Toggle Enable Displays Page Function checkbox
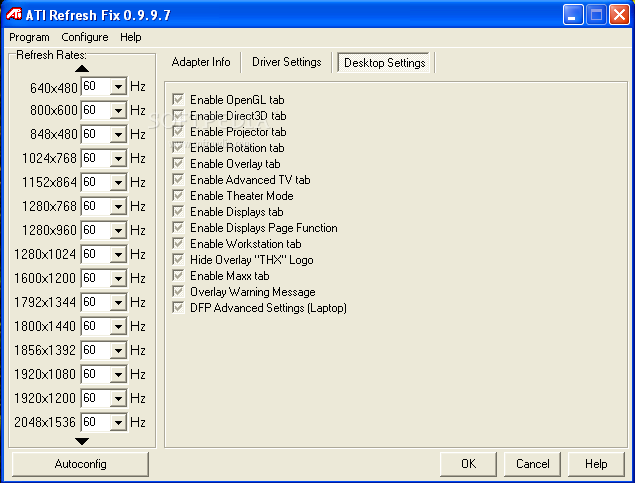The height and width of the screenshot is (483, 635). (x=178, y=227)
